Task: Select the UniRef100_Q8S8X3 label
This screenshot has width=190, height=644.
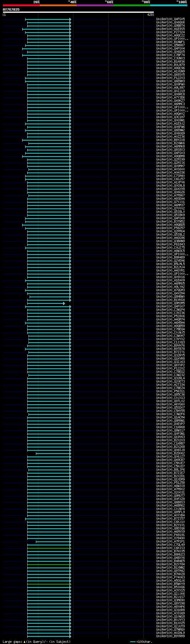Action: coord(170,150)
